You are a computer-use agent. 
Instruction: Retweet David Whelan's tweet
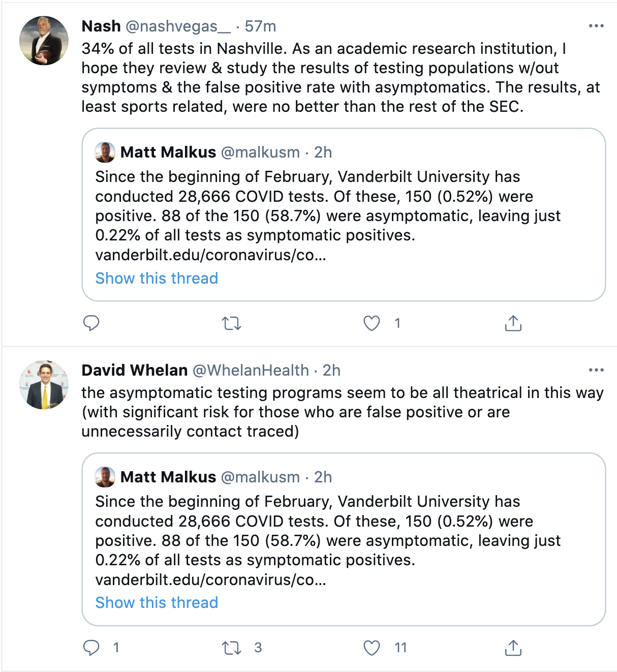(x=231, y=648)
